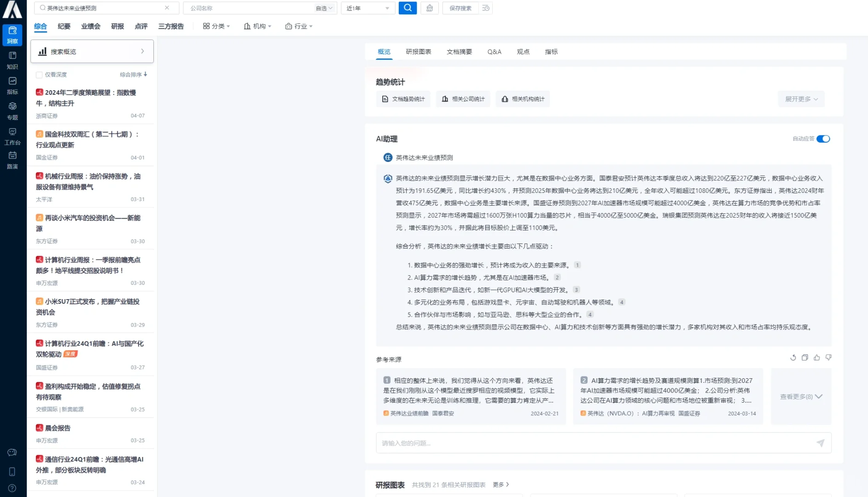This screenshot has height=497, width=868.
Task: Expand 查看更多(8) reference sources
Action: [x=801, y=397]
